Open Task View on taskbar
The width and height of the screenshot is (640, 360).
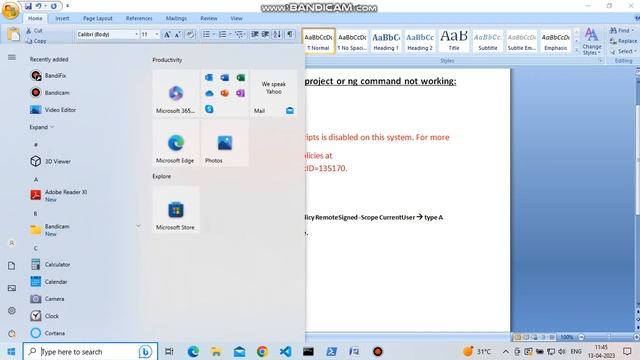[x=169, y=351]
